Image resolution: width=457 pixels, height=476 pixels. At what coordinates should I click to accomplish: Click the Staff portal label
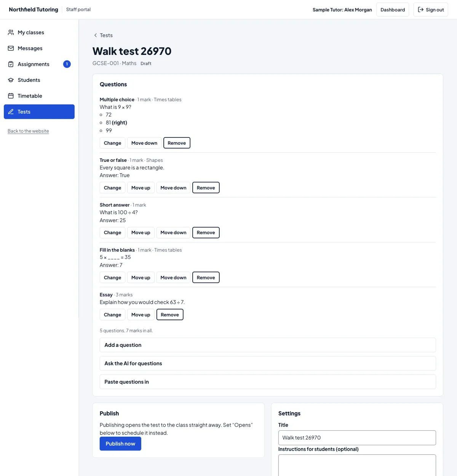78,10
